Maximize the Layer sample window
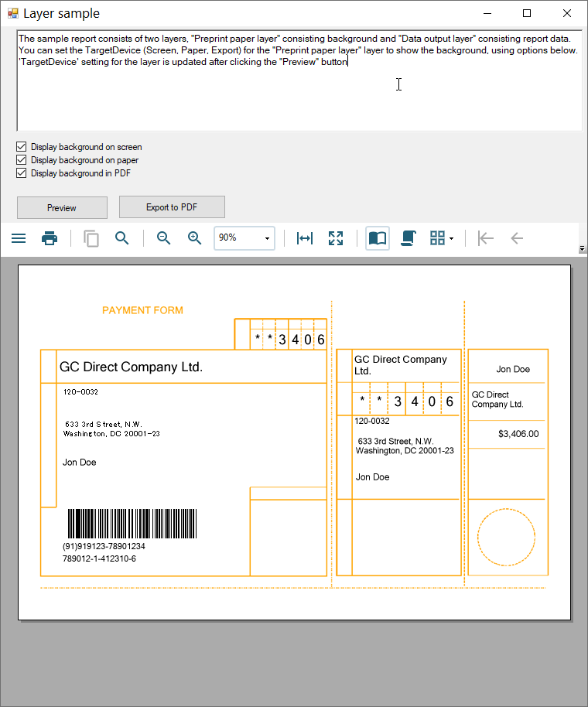Screen dimensions: 588x707 click(x=527, y=13)
